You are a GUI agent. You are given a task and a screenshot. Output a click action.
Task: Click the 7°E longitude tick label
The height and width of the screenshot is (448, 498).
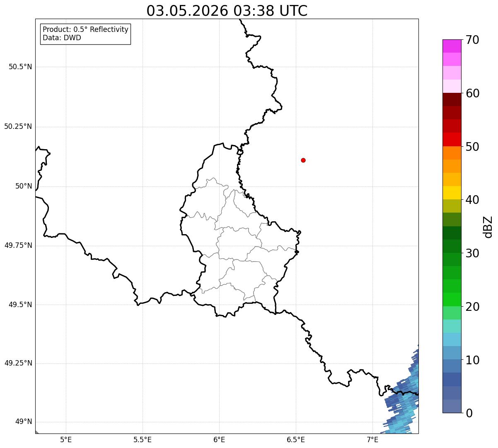(x=372, y=440)
